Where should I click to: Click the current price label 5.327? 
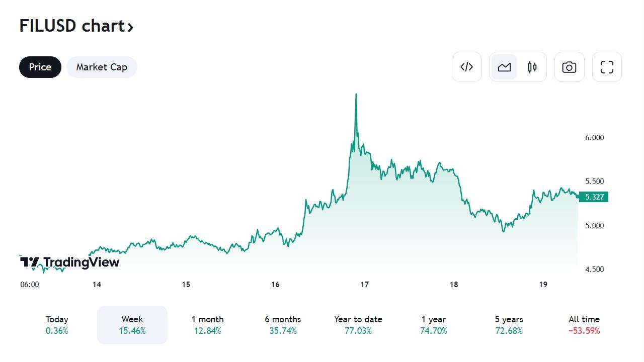pos(594,197)
